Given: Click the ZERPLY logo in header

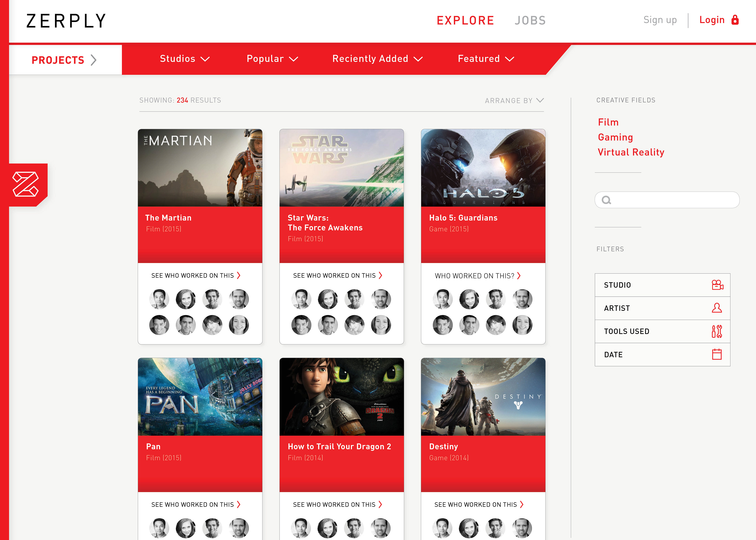Looking at the screenshot, I should coord(66,21).
